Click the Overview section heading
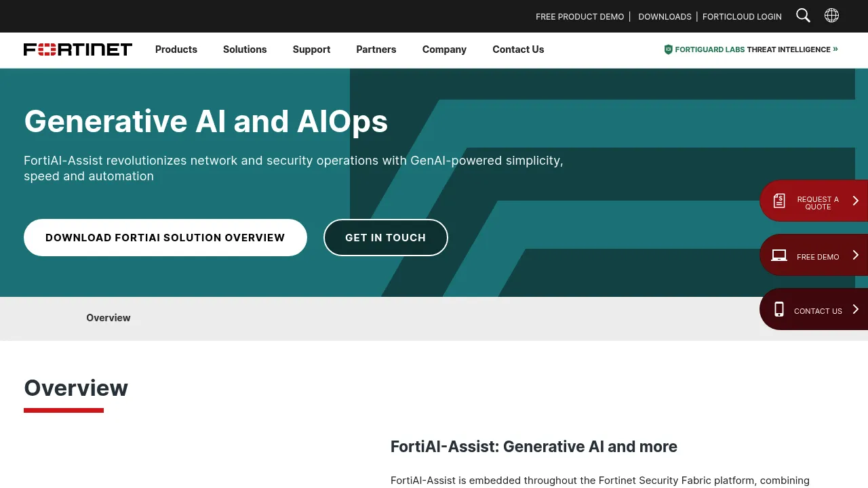868x488 pixels. [x=76, y=388]
